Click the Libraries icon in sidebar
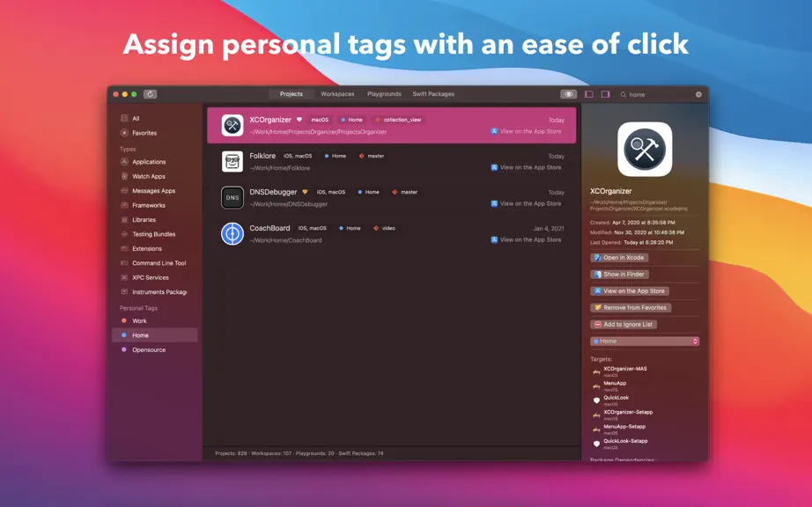812x507 pixels. (x=124, y=220)
